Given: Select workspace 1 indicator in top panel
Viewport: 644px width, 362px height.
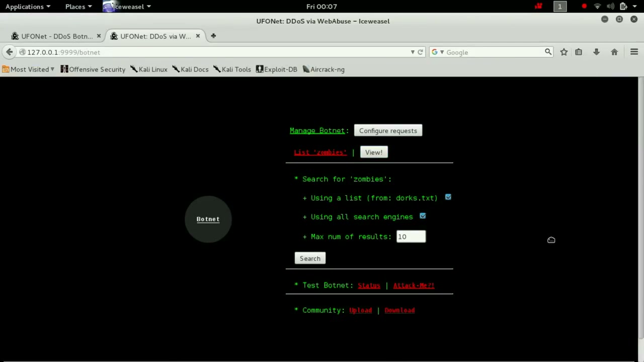Looking at the screenshot, I should tap(559, 7).
